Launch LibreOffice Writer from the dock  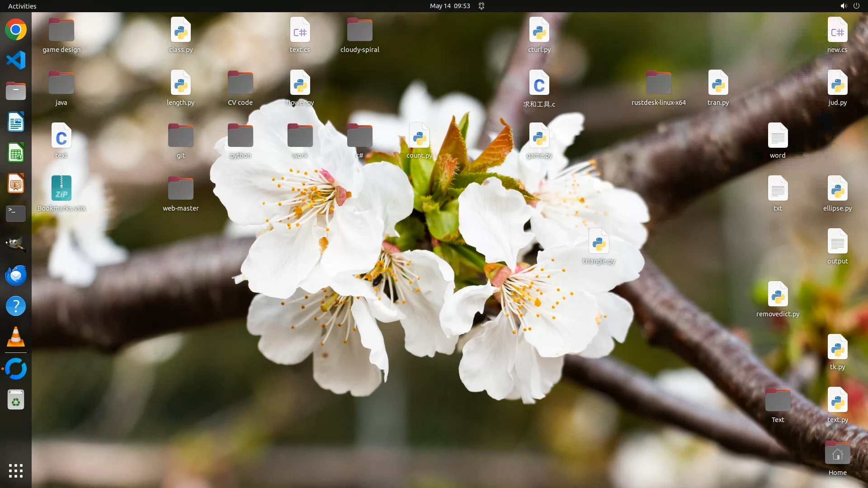click(16, 122)
